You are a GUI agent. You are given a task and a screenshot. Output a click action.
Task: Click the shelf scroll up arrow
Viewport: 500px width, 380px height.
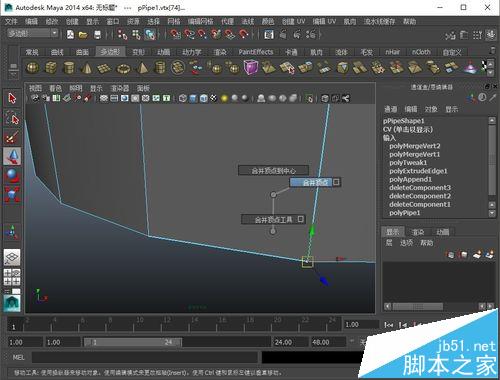(x=490, y=64)
